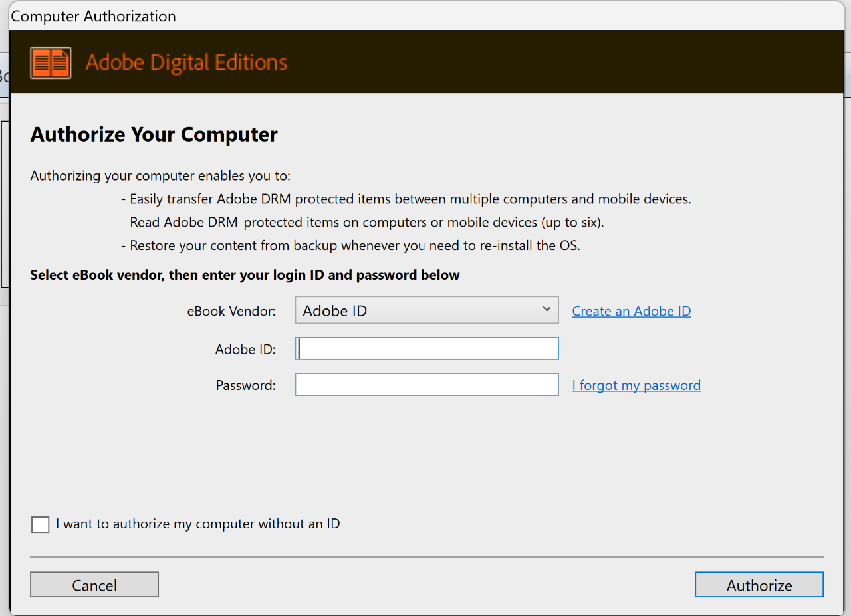Click the Adobe Digital Editions book logo icon

tap(51, 63)
